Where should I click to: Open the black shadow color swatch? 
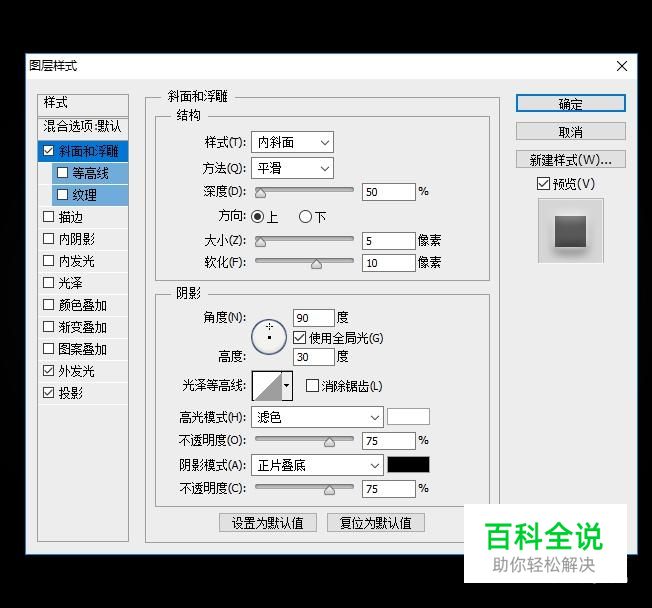coord(408,465)
